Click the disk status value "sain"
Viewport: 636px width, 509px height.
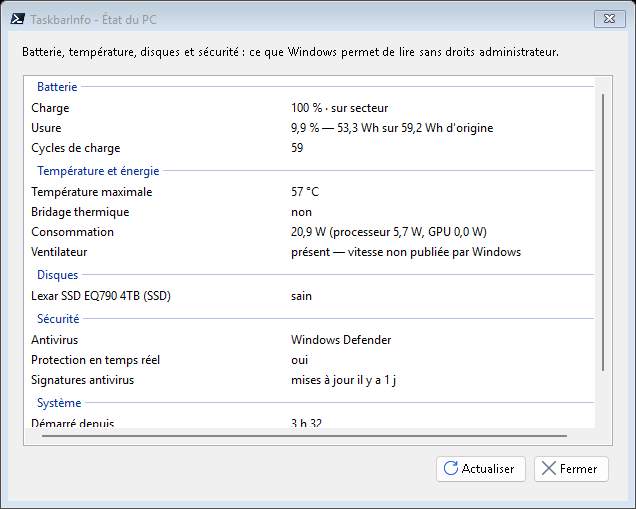tap(301, 296)
